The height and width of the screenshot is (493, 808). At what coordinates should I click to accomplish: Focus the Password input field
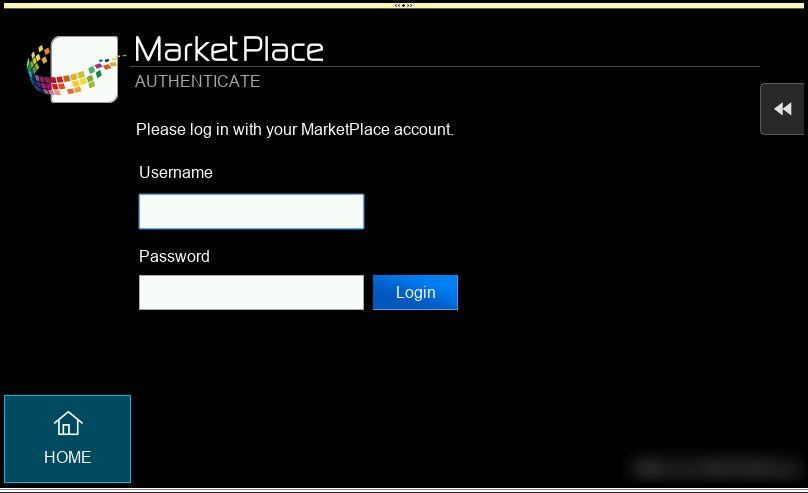[x=251, y=292]
